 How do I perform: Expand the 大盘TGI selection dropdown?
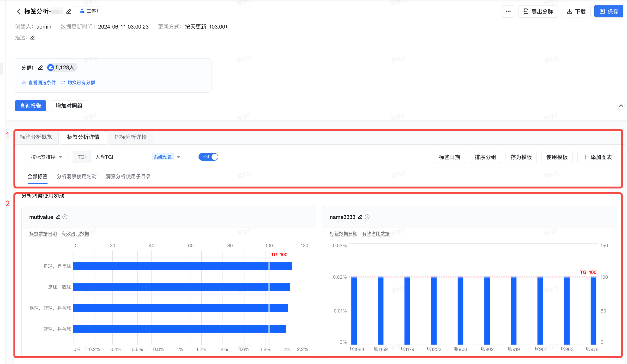[x=138, y=157]
